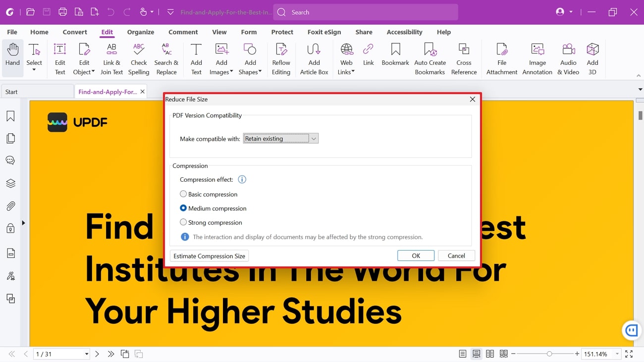Open the 'Make compatible with' dropdown
Screen dimensions: 644x362
pyautogui.click(x=314, y=138)
